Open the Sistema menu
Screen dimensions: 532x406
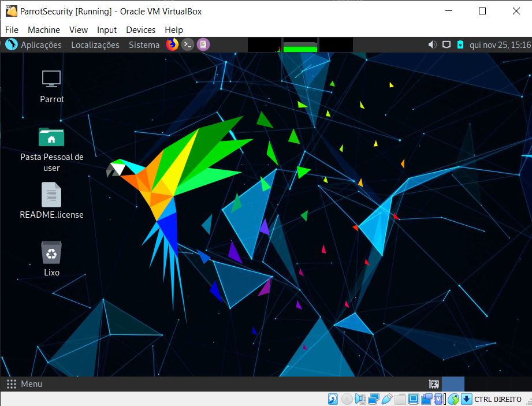tap(144, 45)
